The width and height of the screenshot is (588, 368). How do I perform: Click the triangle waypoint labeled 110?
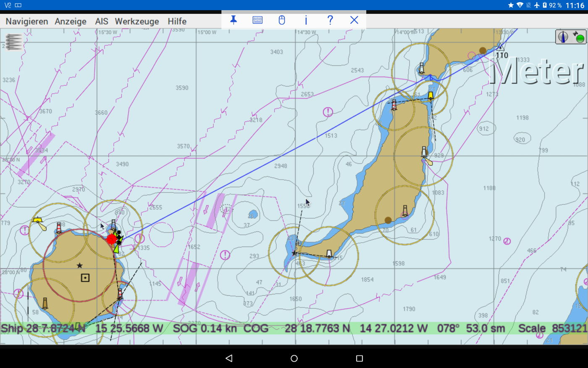(x=500, y=47)
